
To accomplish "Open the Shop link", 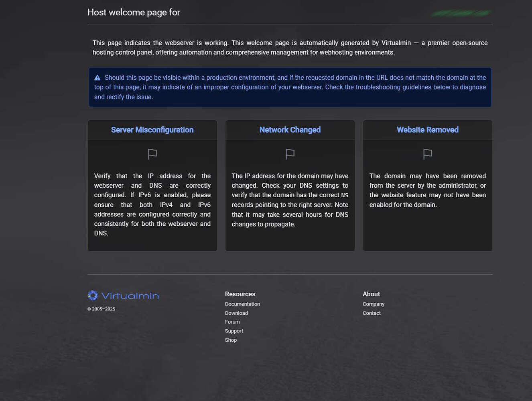I will (231, 340).
